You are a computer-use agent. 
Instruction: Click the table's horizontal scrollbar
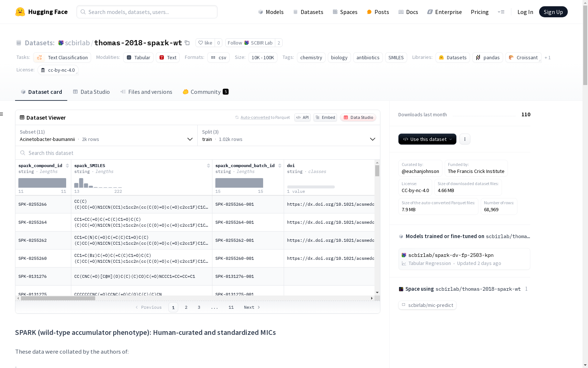(x=58, y=298)
